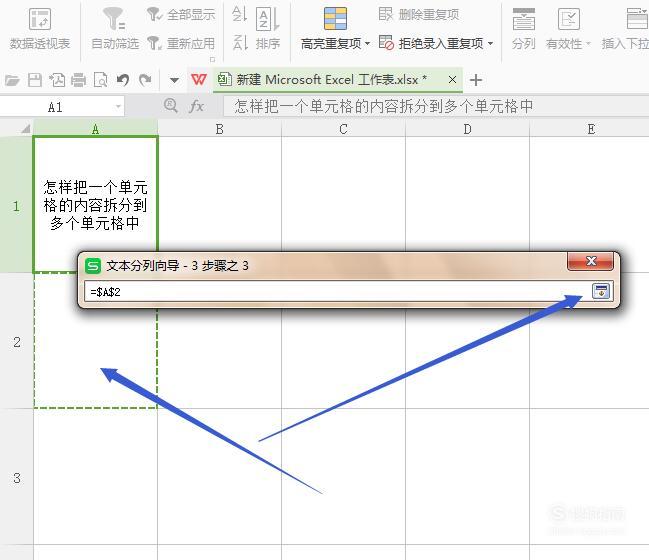Screen dimensions: 649x560
Task: Click the expand dialog button in wizard
Action: click(601, 291)
